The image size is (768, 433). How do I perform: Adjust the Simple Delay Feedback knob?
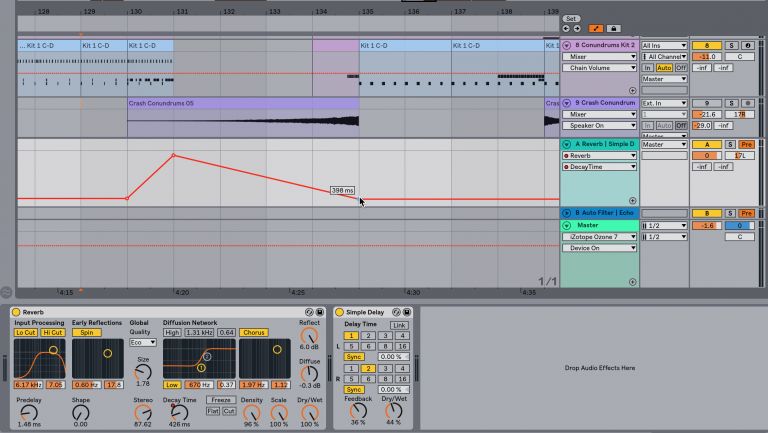point(358,410)
